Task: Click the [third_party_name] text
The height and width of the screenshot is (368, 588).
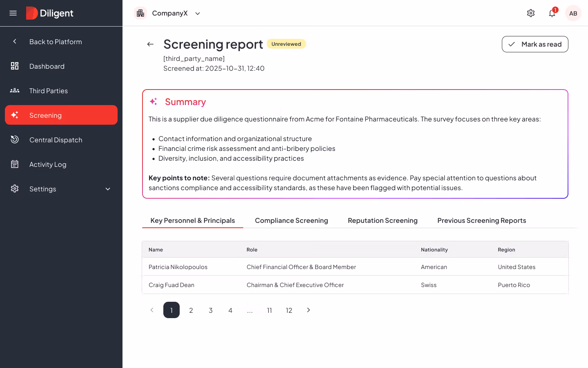Action: point(194,58)
